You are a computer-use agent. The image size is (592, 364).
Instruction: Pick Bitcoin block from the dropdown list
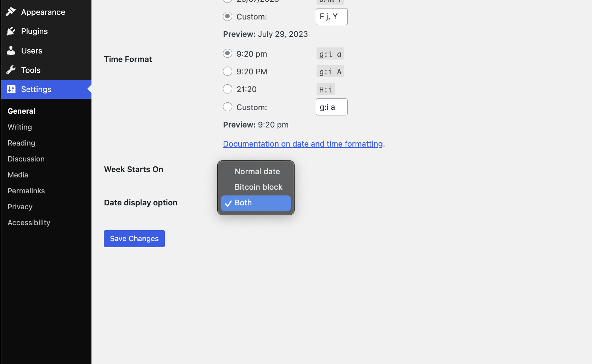[x=258, y=187]
